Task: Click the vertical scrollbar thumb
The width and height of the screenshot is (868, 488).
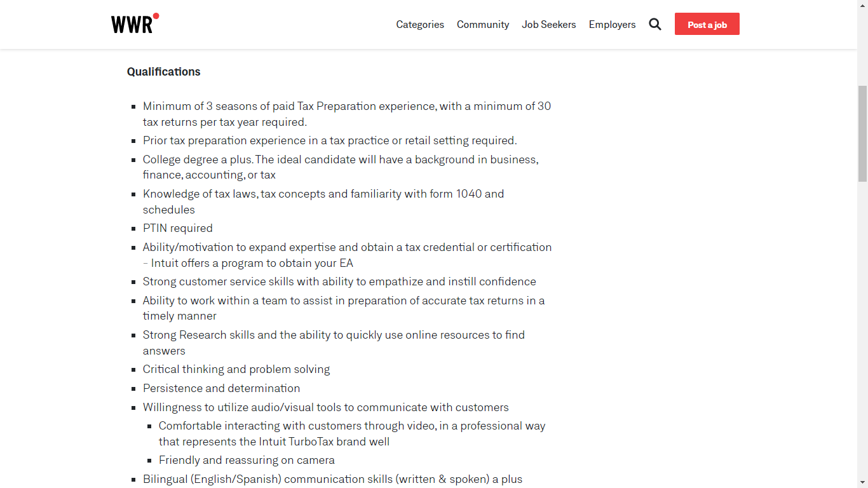Action: tap(862, 133)
